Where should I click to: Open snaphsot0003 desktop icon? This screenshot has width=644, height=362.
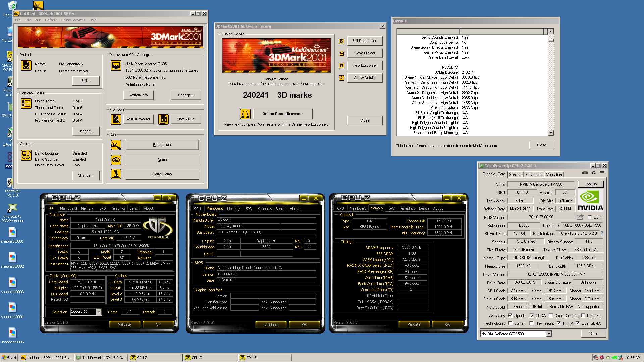[12, 285]
